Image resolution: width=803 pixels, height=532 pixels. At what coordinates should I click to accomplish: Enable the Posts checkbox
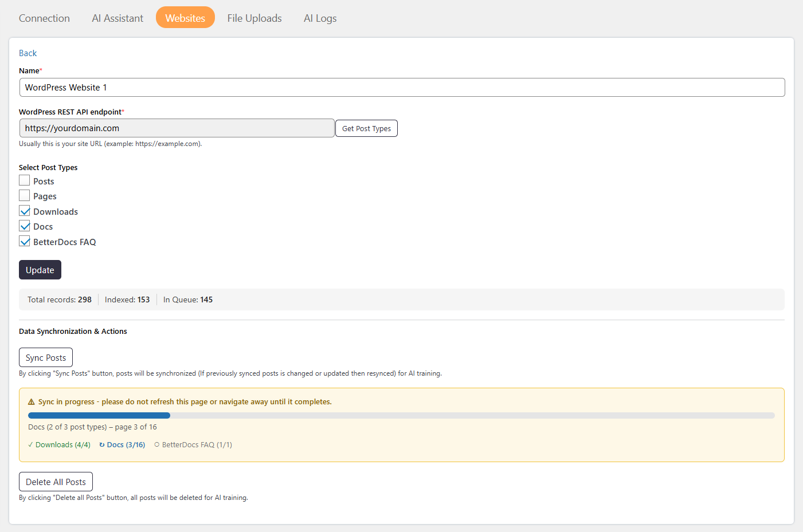click(x=25, y=180)
